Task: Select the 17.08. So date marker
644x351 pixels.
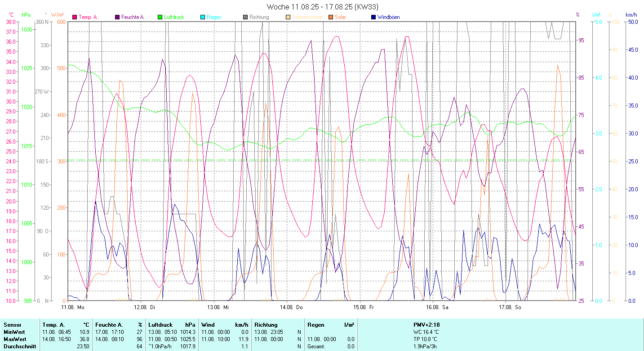Action: 510,307
